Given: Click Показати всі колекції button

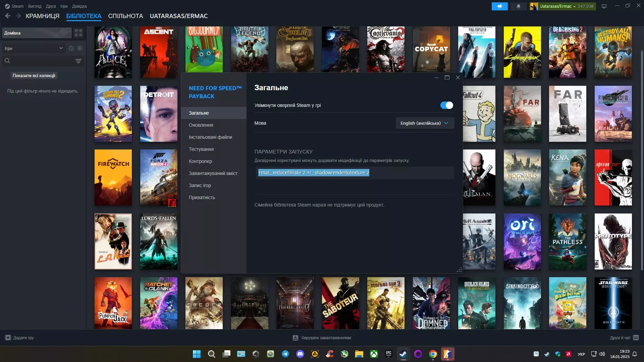Looking at the screenshot, I should pyautogui.click(x=34, y=76).
